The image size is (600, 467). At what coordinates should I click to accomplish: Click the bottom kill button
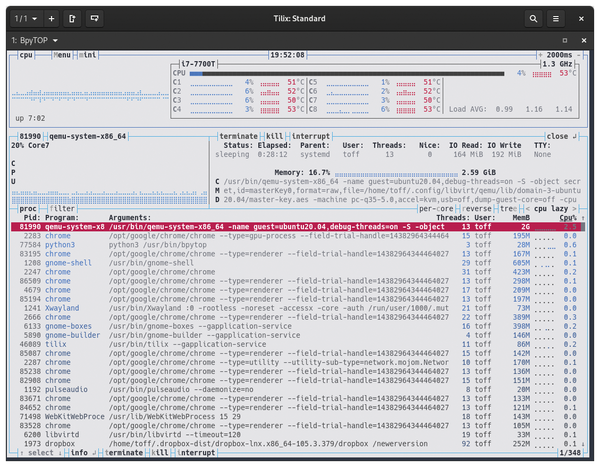click(160, 453)
